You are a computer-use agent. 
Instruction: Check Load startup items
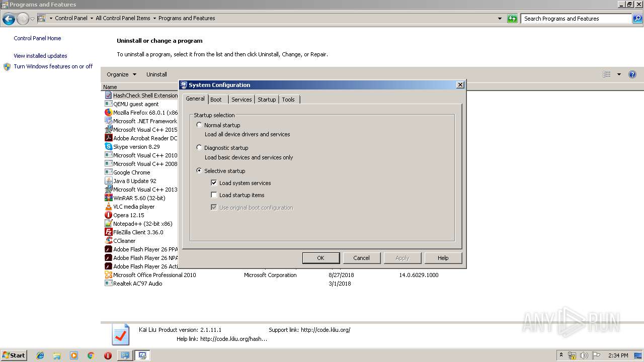[214, 195]
